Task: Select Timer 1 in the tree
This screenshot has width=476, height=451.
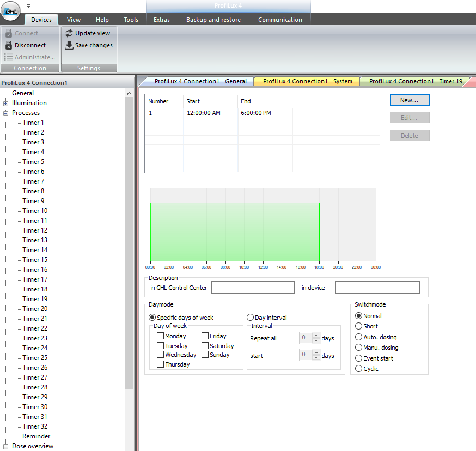Action: click(x=33, y=123)
